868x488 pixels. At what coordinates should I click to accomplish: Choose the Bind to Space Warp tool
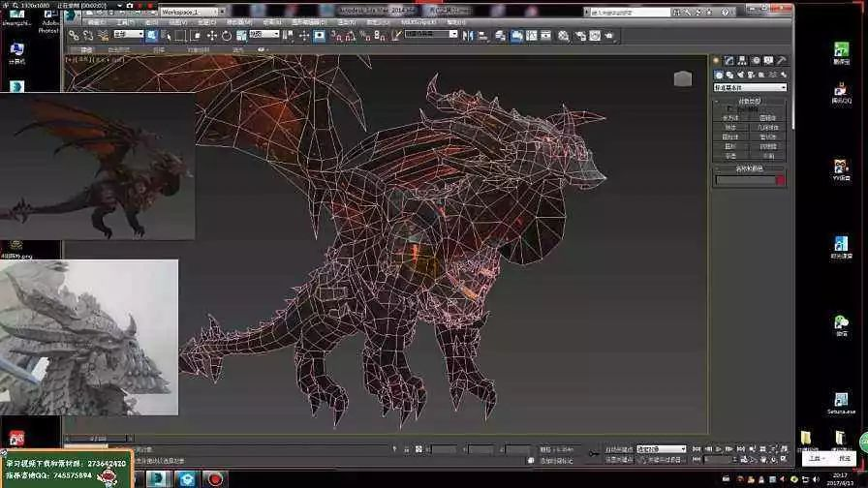(x=104, y=36)
